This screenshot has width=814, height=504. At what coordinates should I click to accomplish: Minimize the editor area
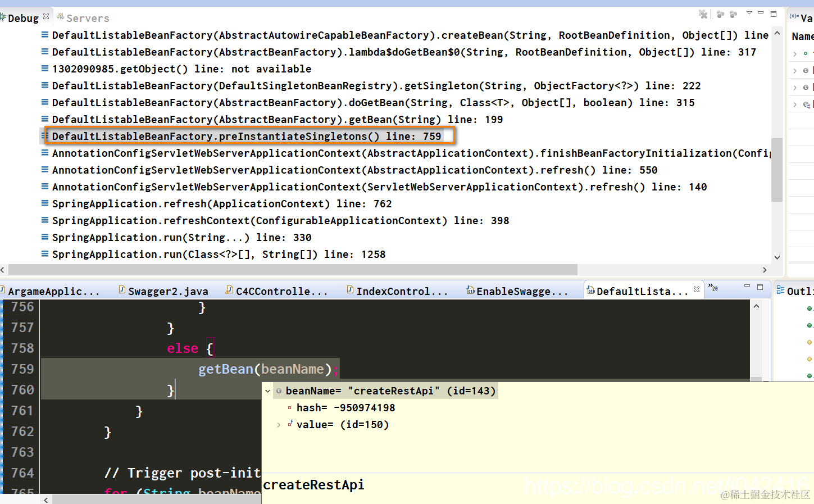(x=747, y=286)
